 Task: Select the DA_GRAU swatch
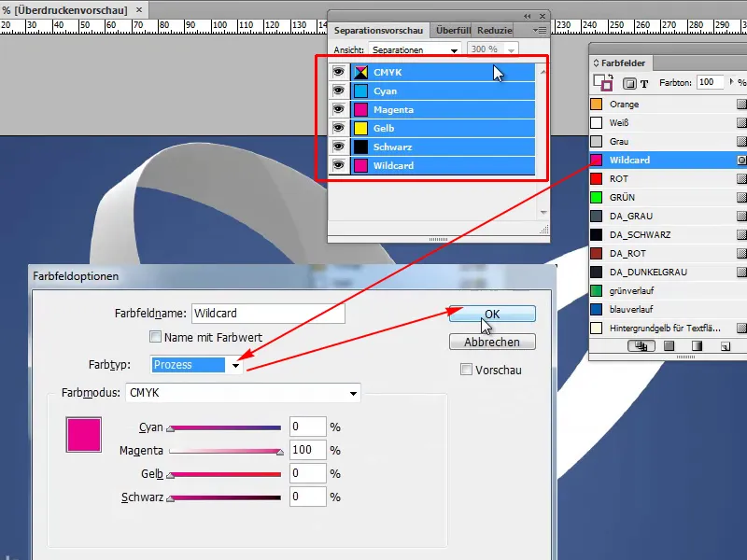[668, 216]
